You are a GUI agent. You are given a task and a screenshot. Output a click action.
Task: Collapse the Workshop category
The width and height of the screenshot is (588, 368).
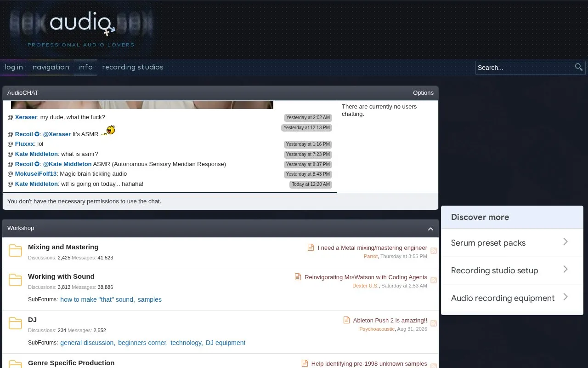pyautogui.click(x=430, y=229)
